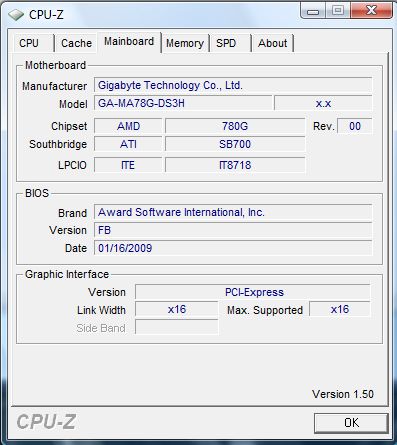This screenshot has width=397, height=445.
Task: Click the Max. Supported x16 value
Action: coord(340,309)
